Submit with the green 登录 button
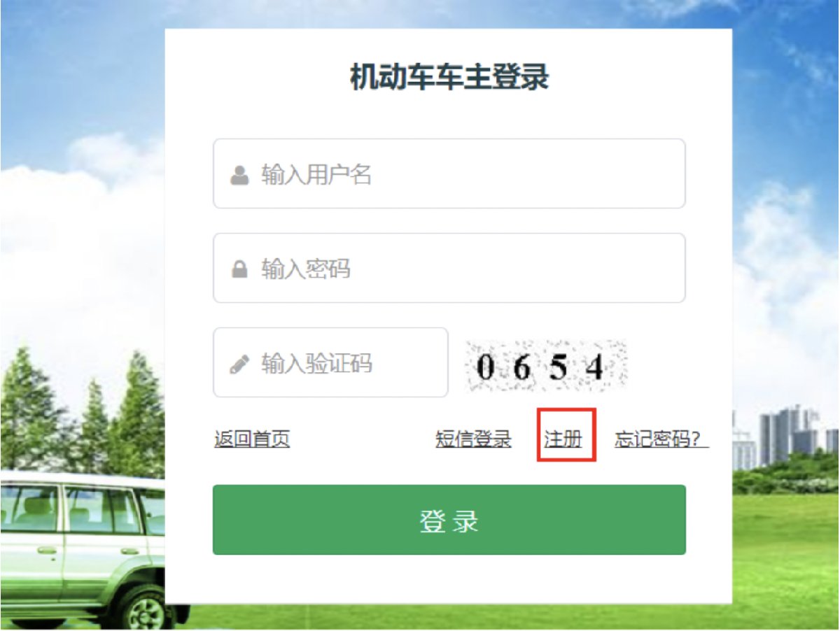The image size is (840, 631). pyautogui.click(x=449, y=520)
